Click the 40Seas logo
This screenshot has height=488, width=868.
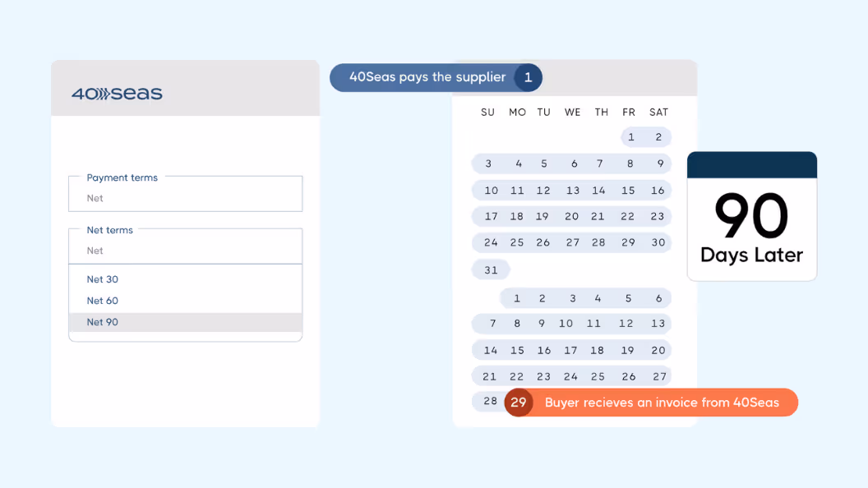(x=117, y=94)
